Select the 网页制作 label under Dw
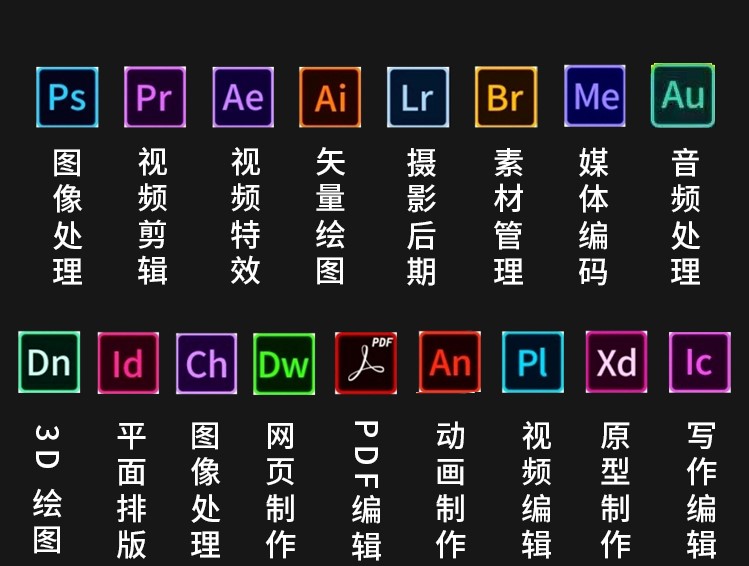749x566 pixels. [x=280, y=490]
